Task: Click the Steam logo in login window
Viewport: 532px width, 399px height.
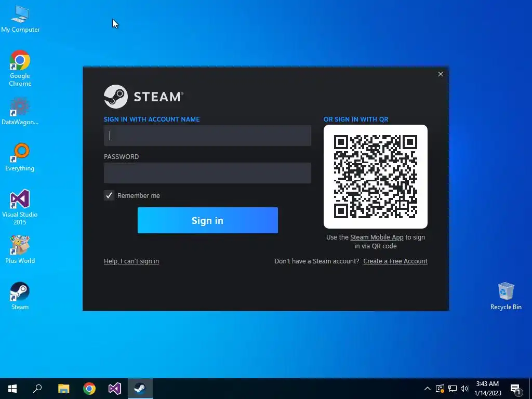Action: click(x=143, y=97)
